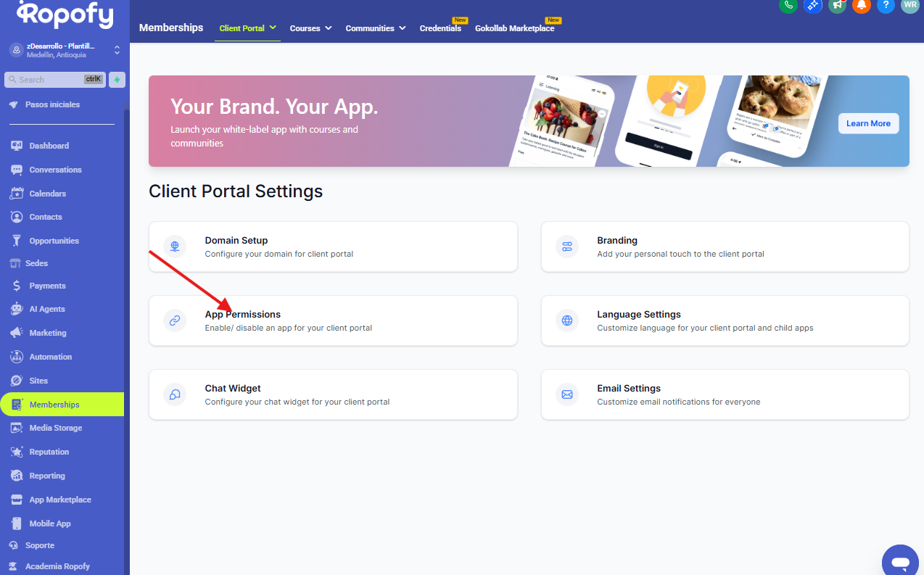The width and height of the screenshot is (924, 575).
Task: Click the Learn More button
Action: [868, 123]
